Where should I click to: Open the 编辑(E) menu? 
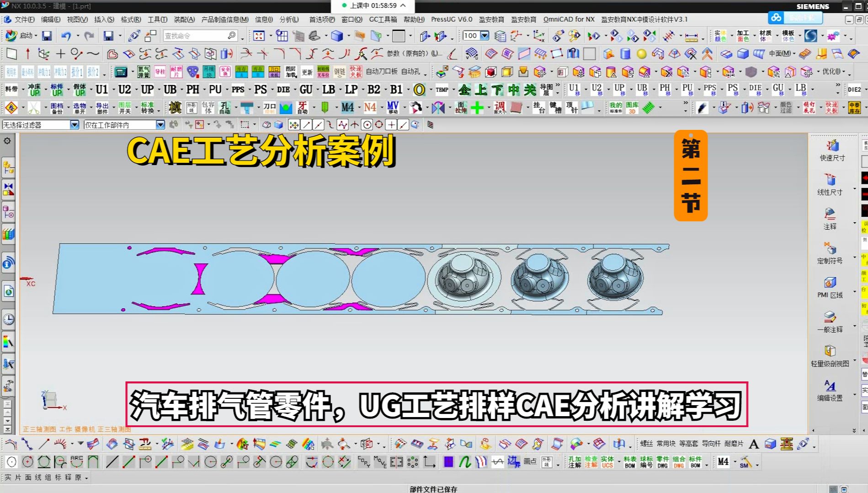50,20
